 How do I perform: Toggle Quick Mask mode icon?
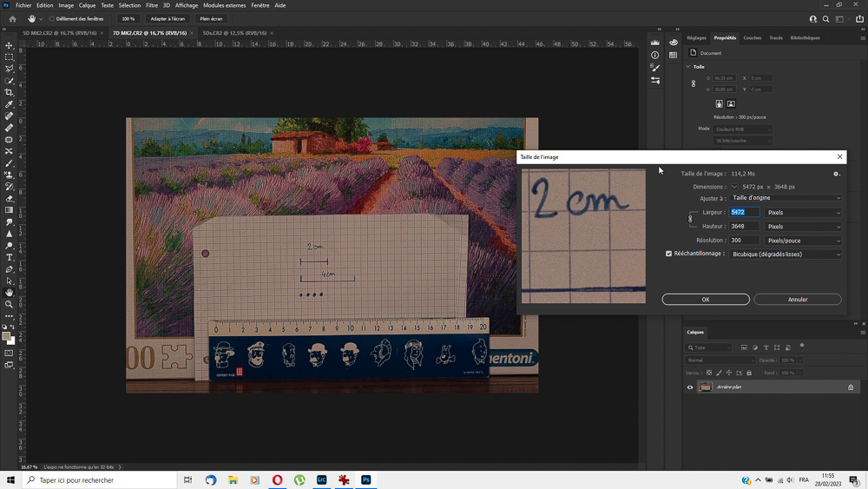tap(9, 353)
